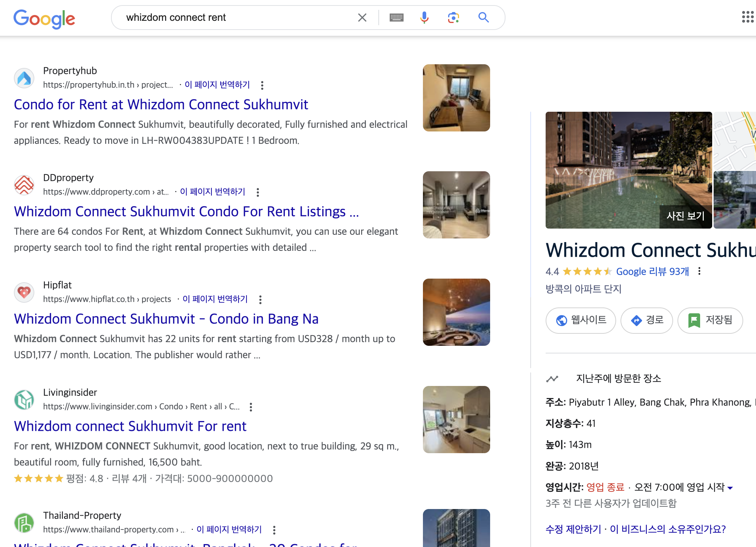Click the Thailand-Property favicon
The width and height of the screenshot is (756, 547).
tap(24, 523)
